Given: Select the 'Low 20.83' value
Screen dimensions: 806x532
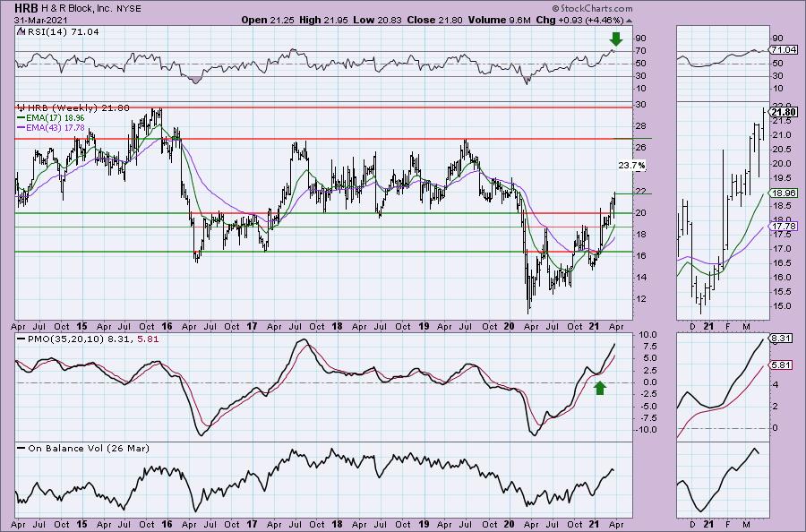Looking at the screenshot, I should coord(378,20).
